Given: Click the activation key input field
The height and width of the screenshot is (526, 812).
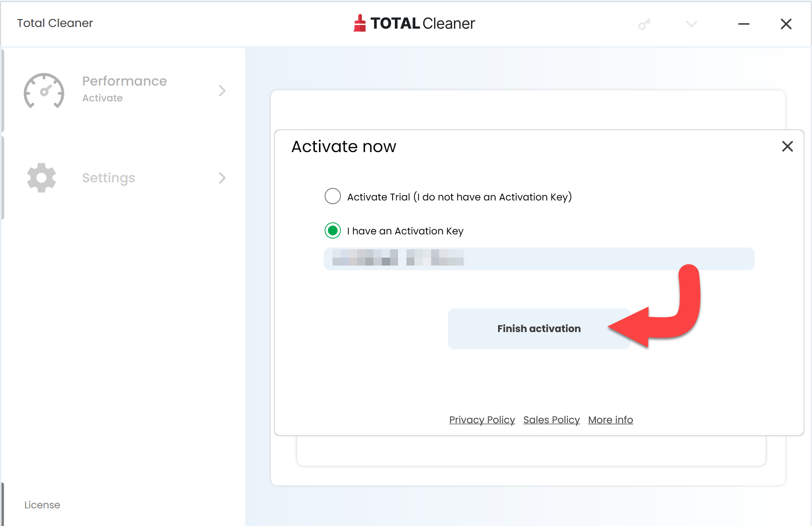Looking at the screenshot, I should tap(539, 259).
